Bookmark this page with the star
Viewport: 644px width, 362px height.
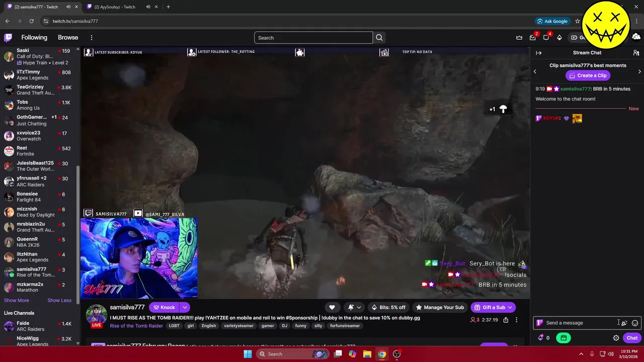(x=578, y=21)
